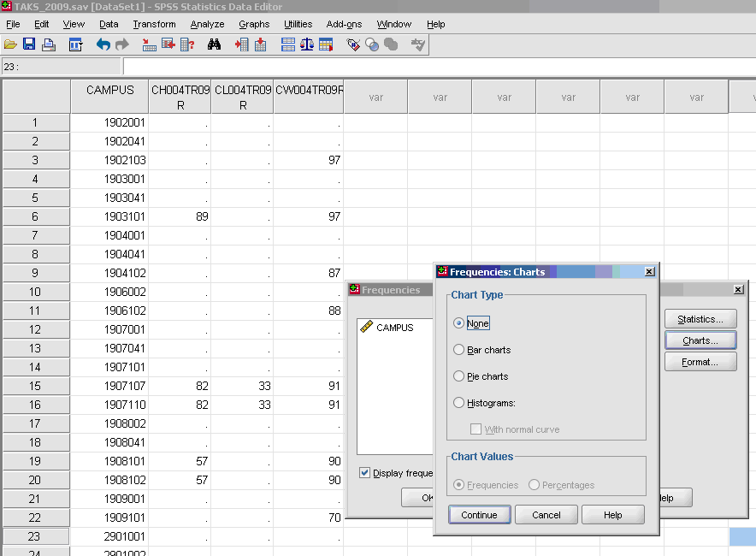The height and width of the screenshot is (556, 756).
Task: Open the Graphs menu
Action: [254, 24]
